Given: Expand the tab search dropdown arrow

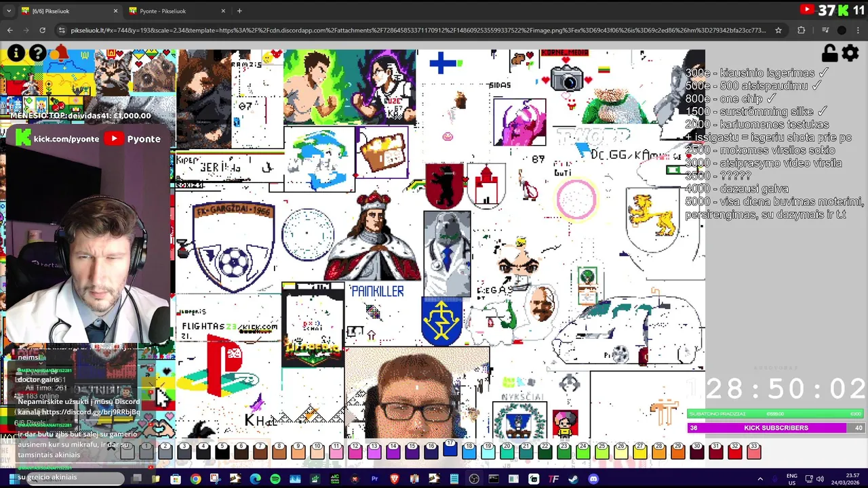Looking at the screenshot, I should pos(9,11).
